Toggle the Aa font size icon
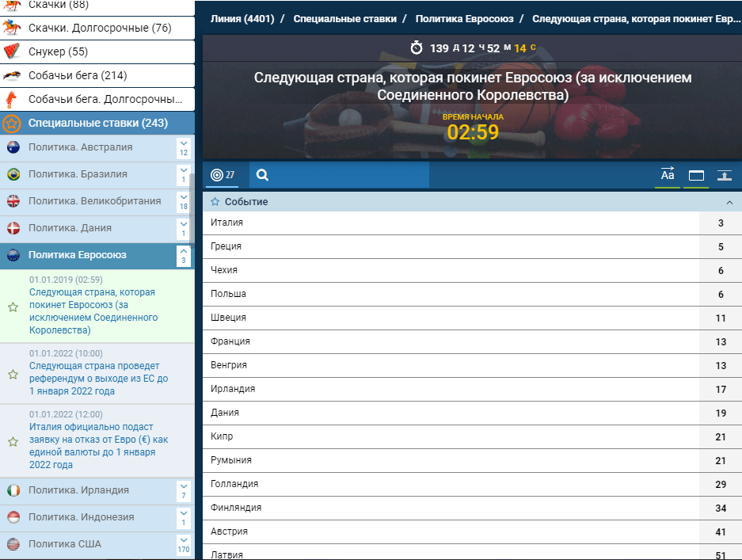Image resolution: width=742 pixels, height=560 pixels. point(668,175)
